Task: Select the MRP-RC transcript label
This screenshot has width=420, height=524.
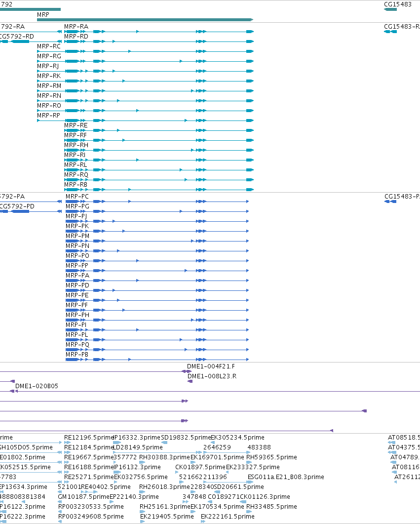Action: (49, 46)
